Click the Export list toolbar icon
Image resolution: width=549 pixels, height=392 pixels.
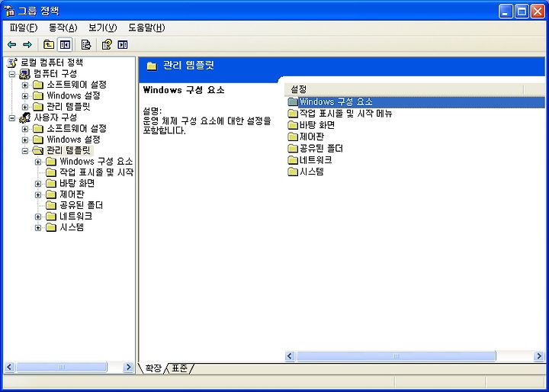click(x=85, y=44)
